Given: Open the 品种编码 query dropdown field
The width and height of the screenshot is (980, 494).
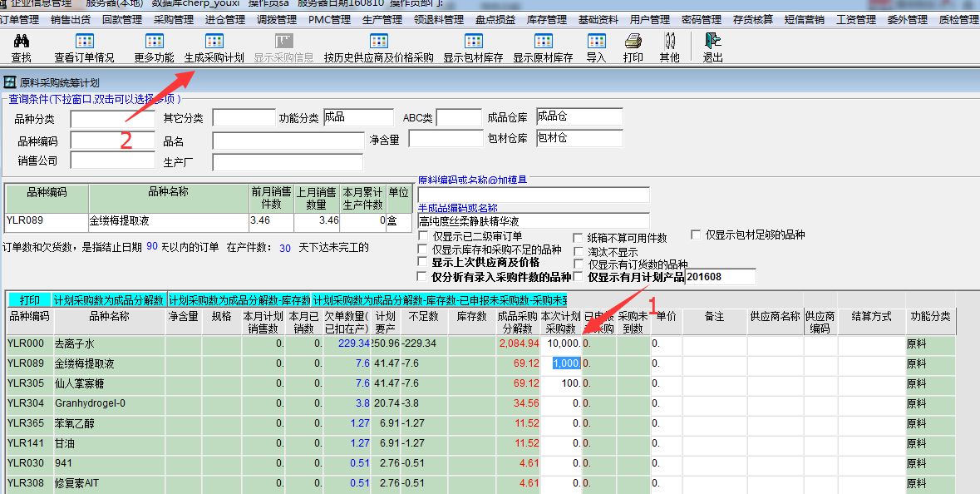Looking at the screenshot, I should tap(112, 140).
